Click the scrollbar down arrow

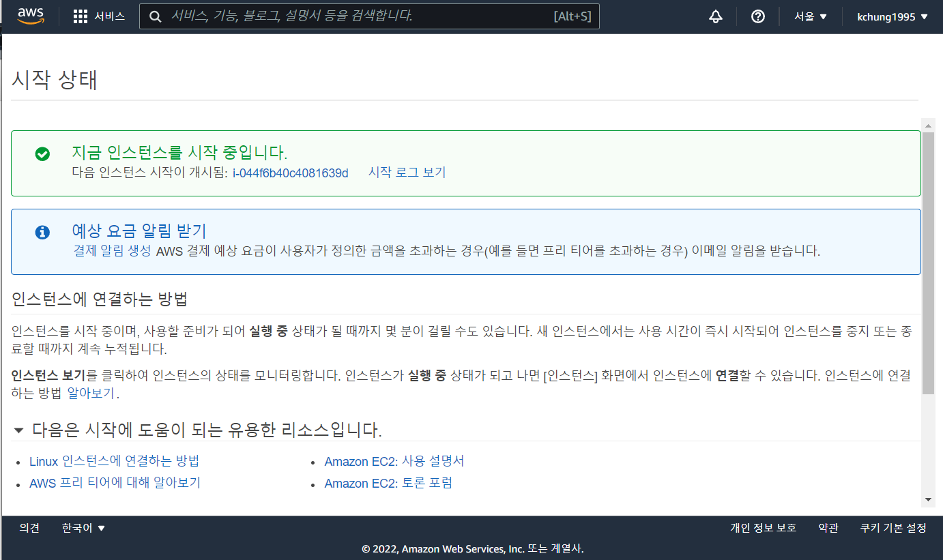click(x=928, y=500)
